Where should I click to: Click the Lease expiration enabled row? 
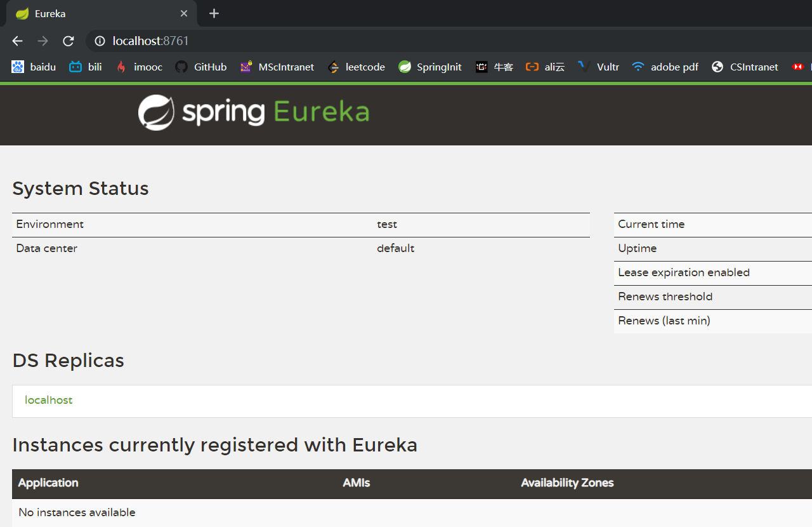713,272
